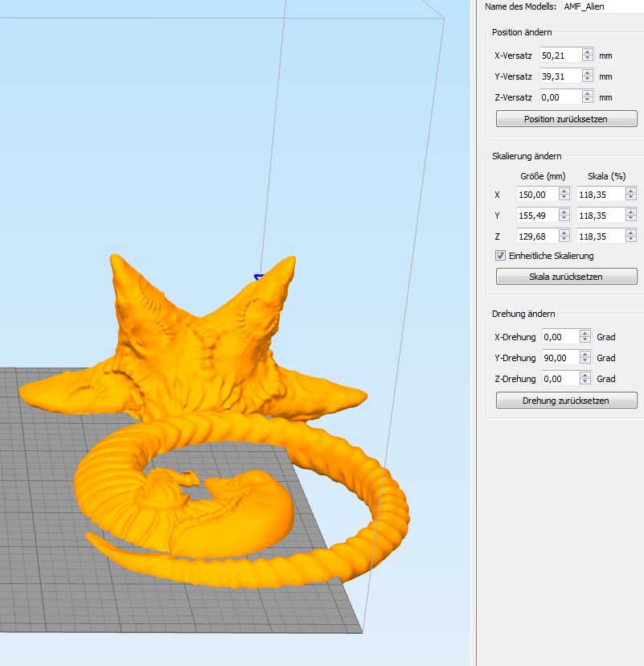644x666 pixels.
Task: Edit the X-Versatz value field
Action: (561, 55)
